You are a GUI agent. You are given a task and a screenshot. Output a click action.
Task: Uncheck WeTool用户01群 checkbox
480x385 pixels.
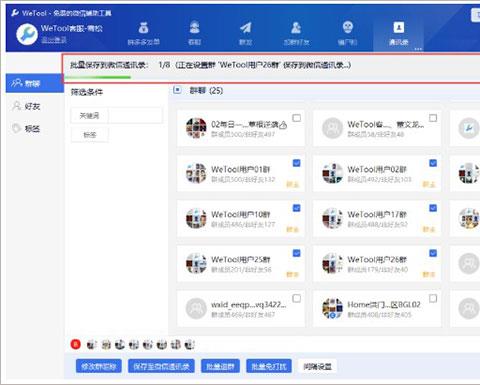(x=296, y=163)
